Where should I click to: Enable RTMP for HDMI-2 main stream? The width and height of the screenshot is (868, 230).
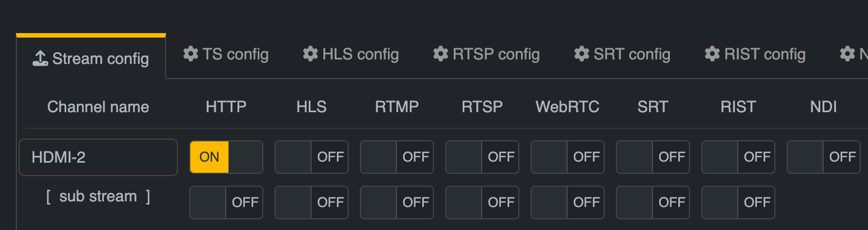[397, 157]
